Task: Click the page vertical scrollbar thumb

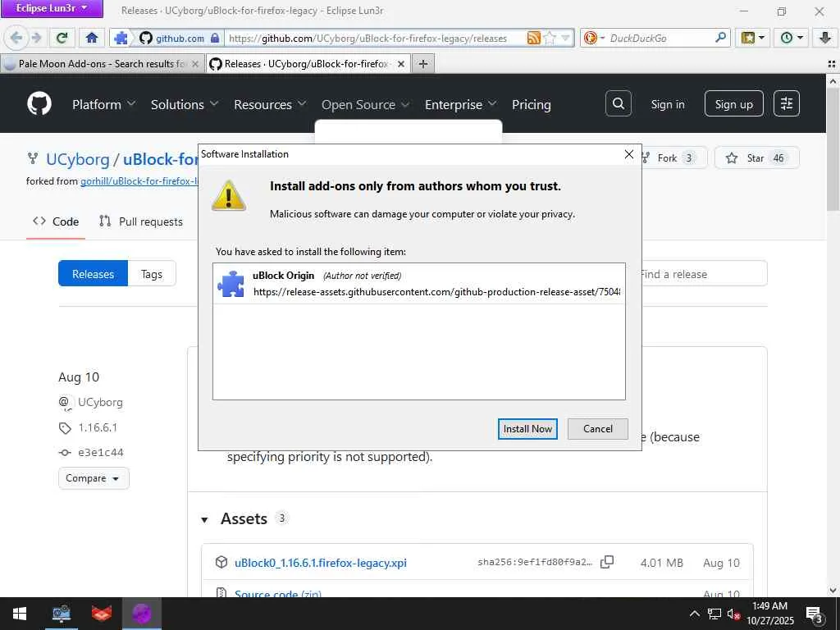Action: (833, 150)
